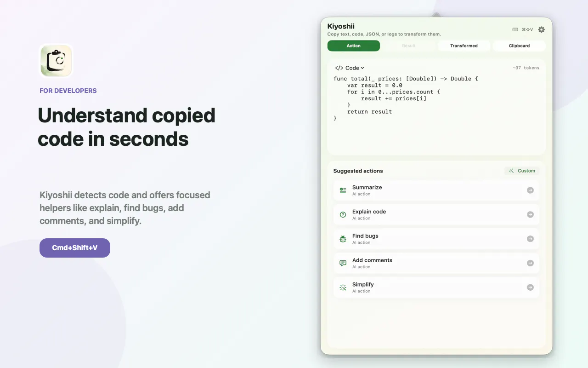Image resolution: width=588 pixels, height=368 pixels.
Task: Click the Find bugs beetle icon
Action: click(343, 239)
